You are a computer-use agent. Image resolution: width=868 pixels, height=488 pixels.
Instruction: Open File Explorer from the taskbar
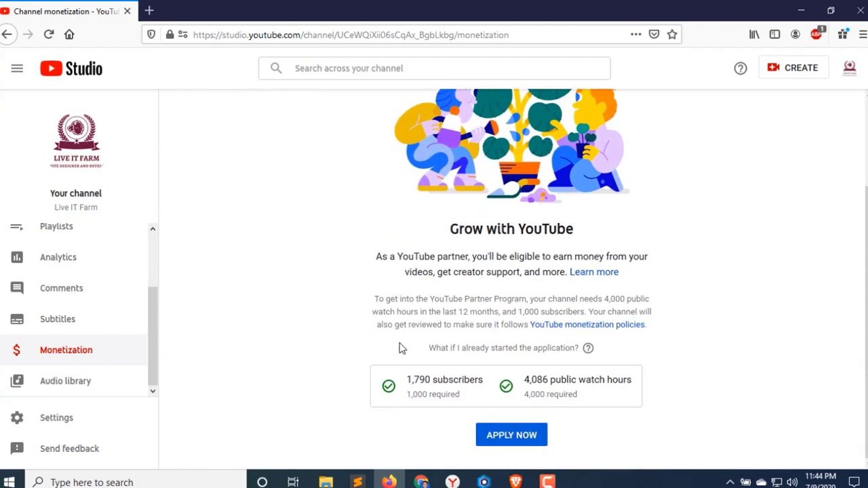(325, 482)
